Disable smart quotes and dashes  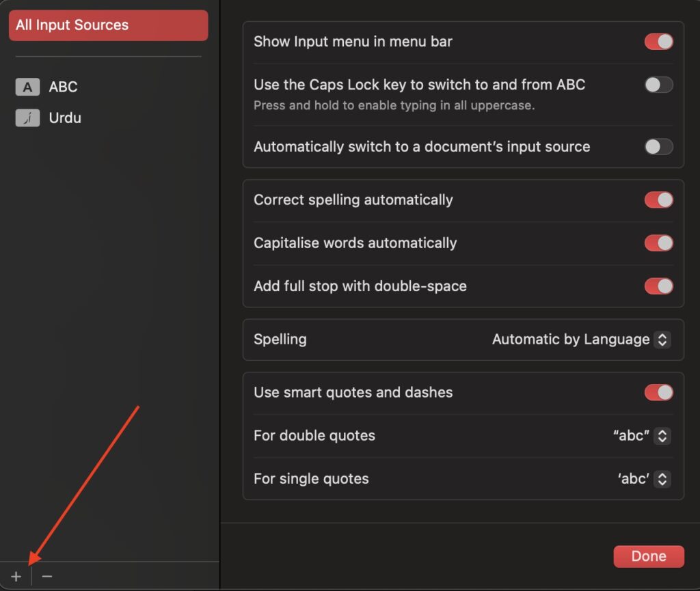(x=658, y=392)
